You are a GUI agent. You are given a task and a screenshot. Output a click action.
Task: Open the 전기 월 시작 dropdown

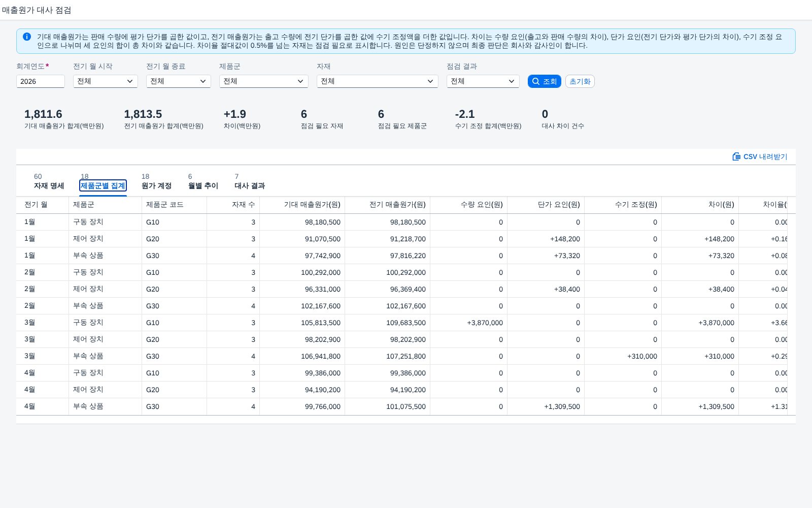coord(106,81)
